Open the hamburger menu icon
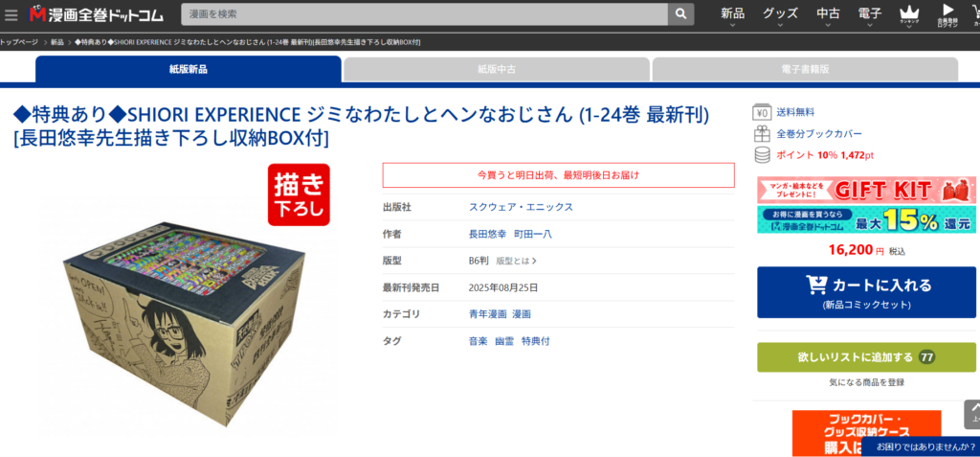980x457 pixels. tap(11, 13)
